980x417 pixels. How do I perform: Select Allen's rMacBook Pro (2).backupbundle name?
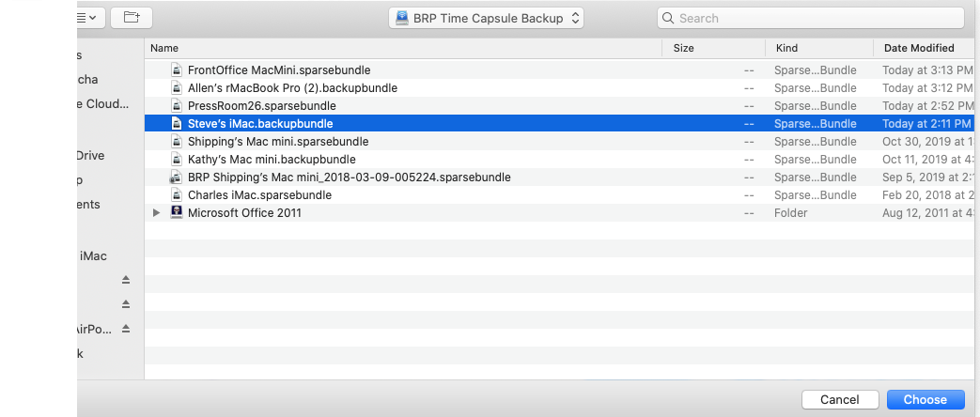pos(292,88)
